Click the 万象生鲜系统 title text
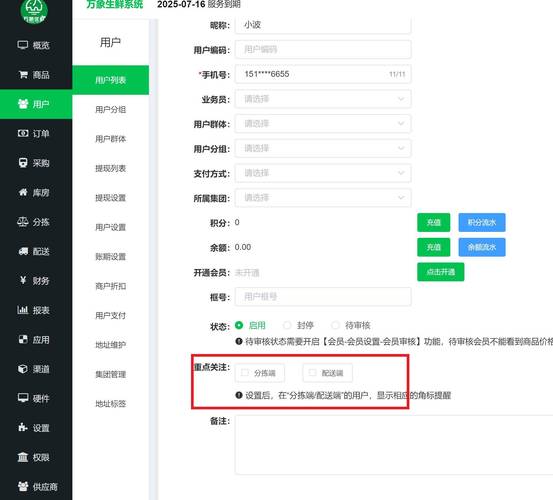Image resolution: width=553 pixels, height=500 pixels. [115, 4]
